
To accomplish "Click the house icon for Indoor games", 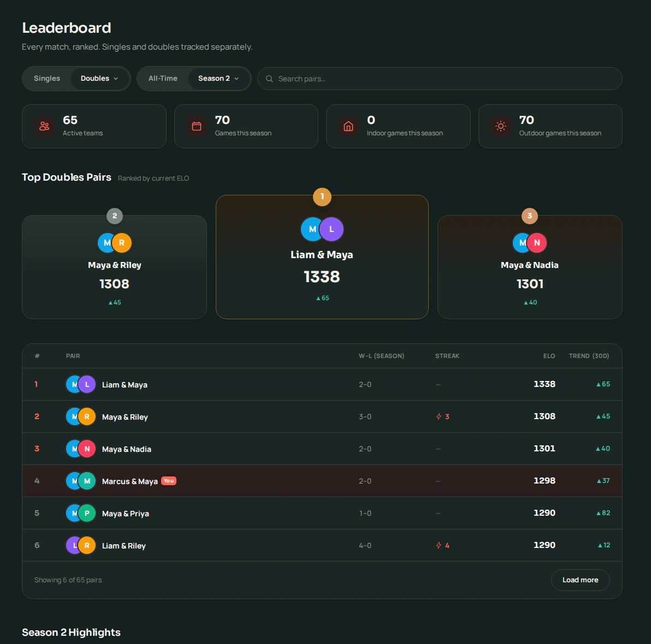I will (x=348, y=126).
